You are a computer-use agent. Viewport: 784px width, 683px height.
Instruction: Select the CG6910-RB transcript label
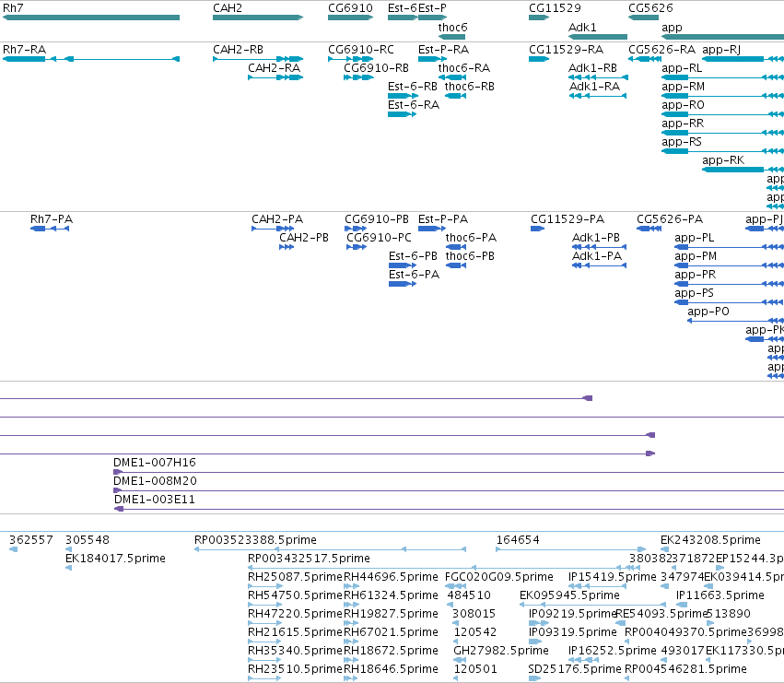coord(377,68)
